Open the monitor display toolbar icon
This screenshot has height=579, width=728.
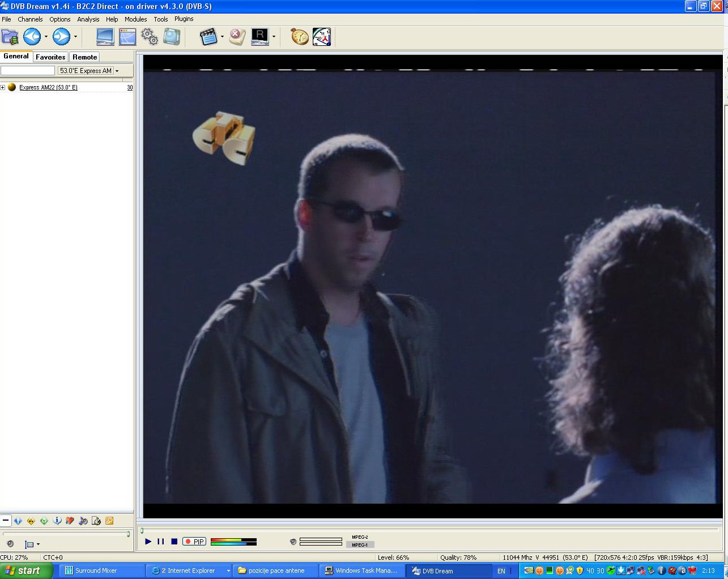click(x=105, y=37)
